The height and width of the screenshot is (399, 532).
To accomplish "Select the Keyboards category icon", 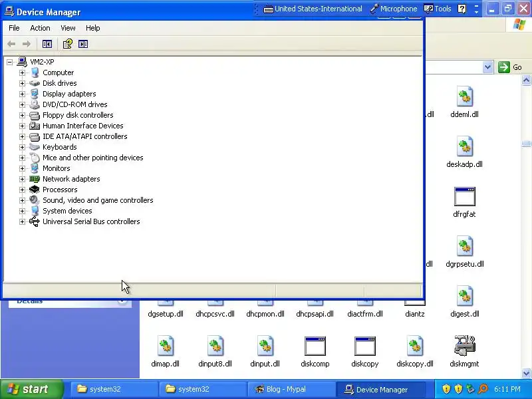I will 35,147.
